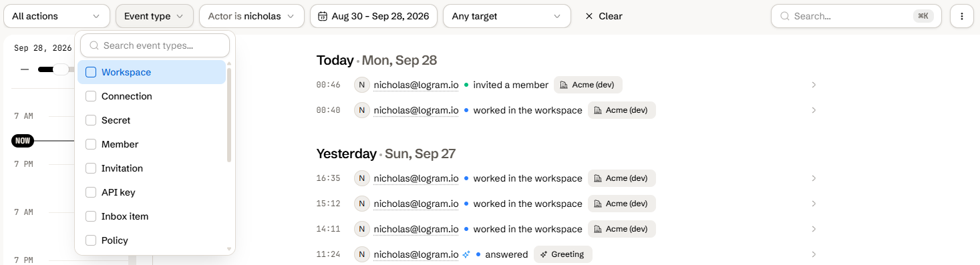Screen dimensions: 980x265
Task: Click the N avatar on the 00:40 row
Action: [361, 110]
